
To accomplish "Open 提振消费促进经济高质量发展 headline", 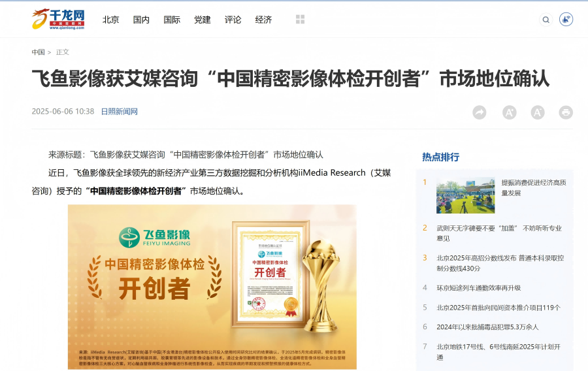I will click(x=534, y=187).
